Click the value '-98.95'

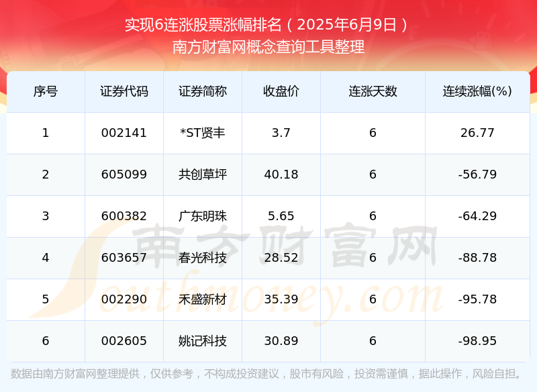pyautogui.click(x=477, y=341)
